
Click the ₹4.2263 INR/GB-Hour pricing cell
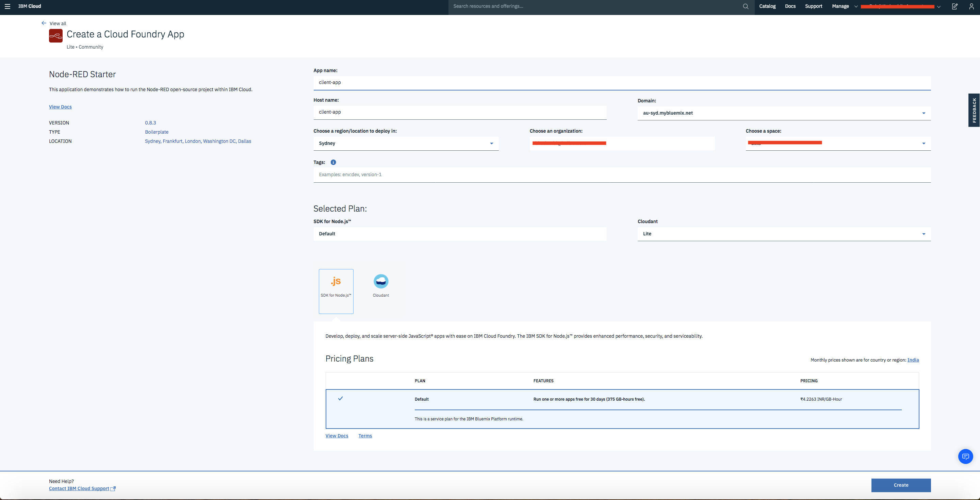click(821, 399)
